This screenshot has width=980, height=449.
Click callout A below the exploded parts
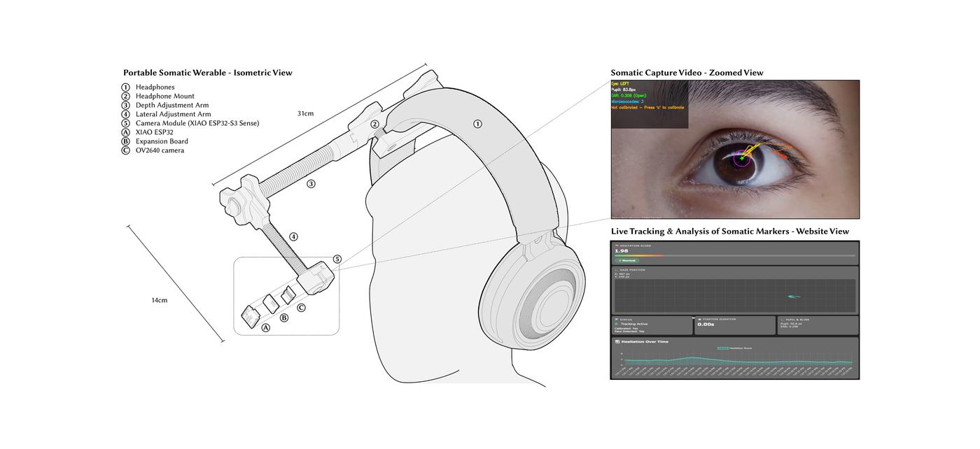[265, 327]
